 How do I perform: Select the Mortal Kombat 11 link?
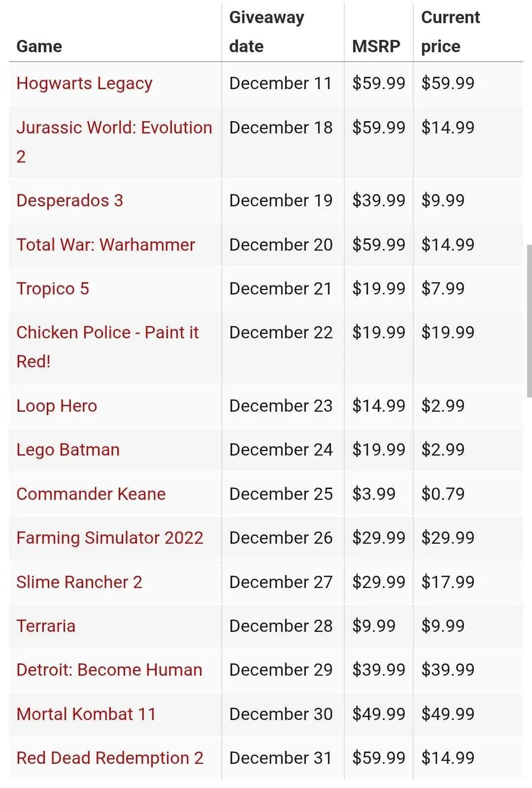pyautogui.click(x=86, y=714)
